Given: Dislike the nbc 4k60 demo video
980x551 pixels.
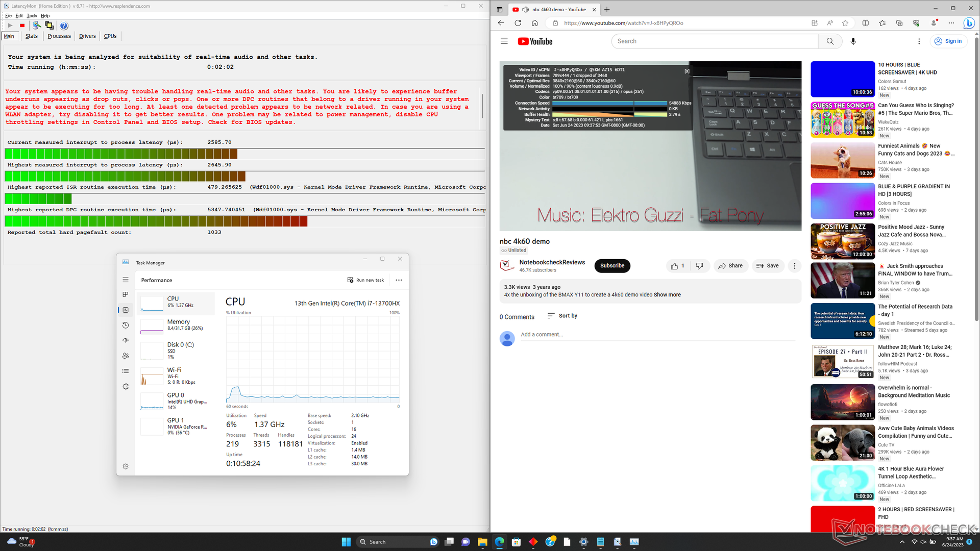Looking at the screenshot, I should tap(699, 266).
